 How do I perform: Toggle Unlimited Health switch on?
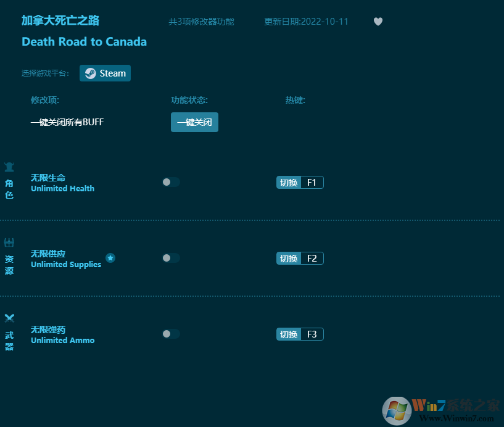point(171,182)
